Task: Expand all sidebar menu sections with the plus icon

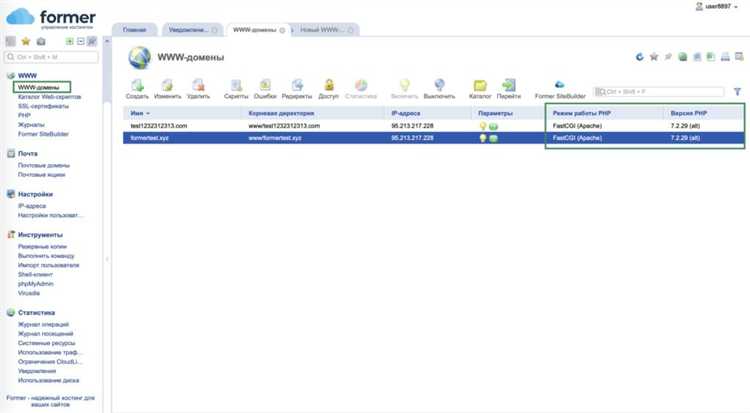Action: (69, 42)
